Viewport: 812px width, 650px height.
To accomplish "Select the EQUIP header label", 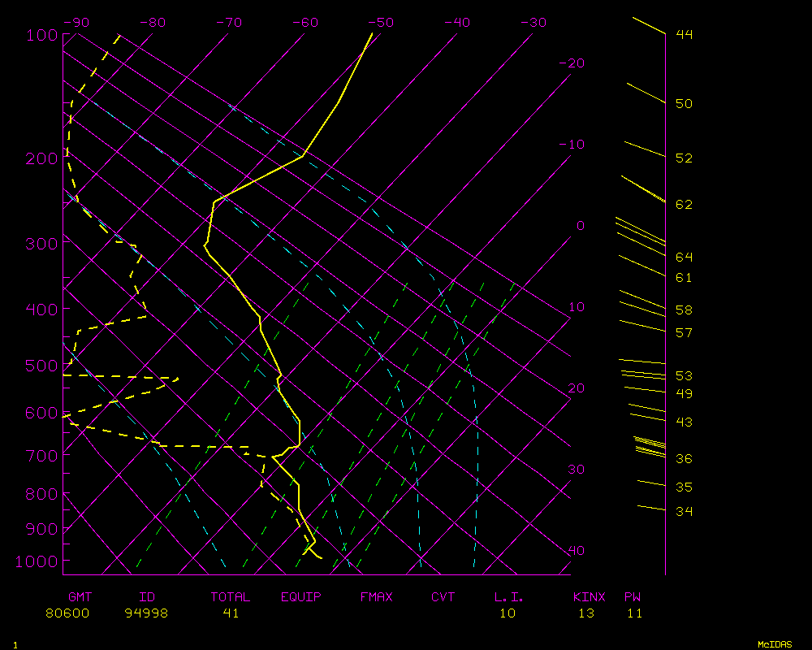I will (x=300, y=597).
